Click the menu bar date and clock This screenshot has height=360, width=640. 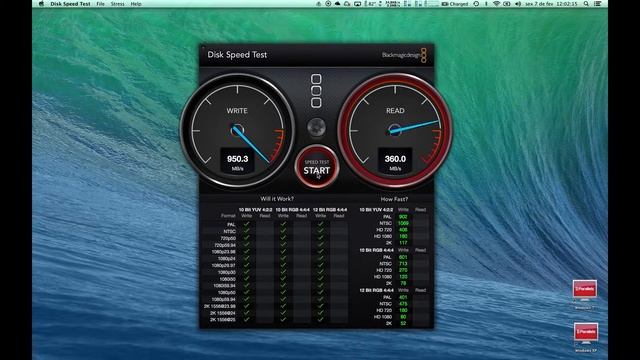552,4
